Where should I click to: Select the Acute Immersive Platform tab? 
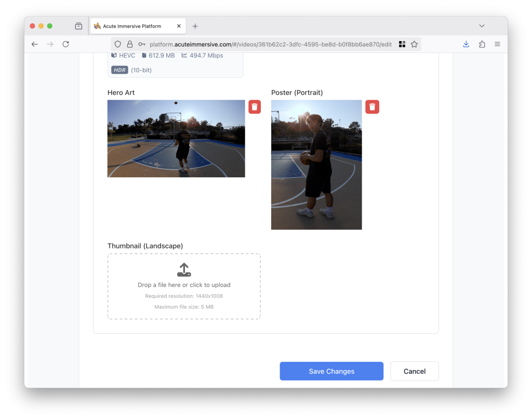(138, 26)
